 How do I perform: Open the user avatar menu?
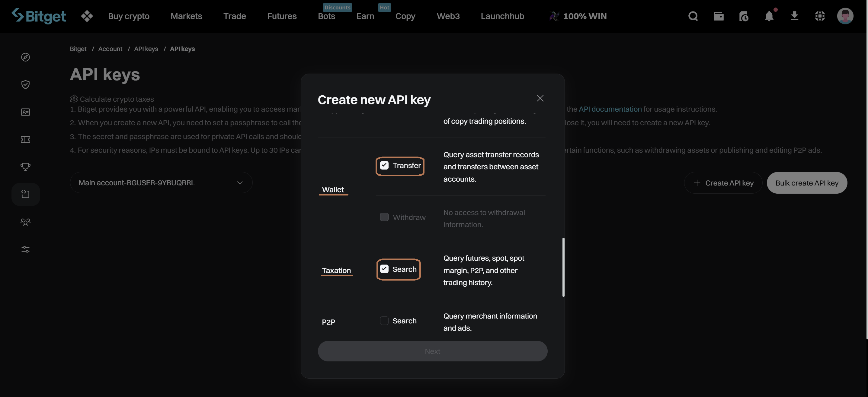pos(845,16)
